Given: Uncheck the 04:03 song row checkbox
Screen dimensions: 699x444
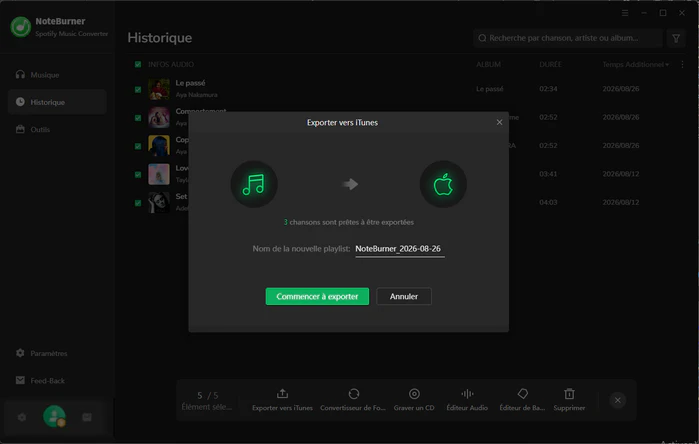Looking at the screenshot, I should pyautogui.click(x=138, y=203).
